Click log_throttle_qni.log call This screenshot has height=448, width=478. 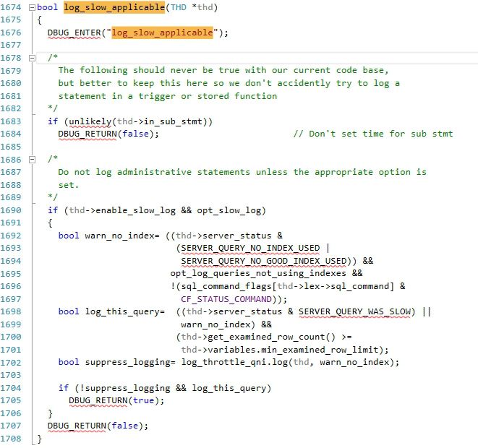(234, 363)
